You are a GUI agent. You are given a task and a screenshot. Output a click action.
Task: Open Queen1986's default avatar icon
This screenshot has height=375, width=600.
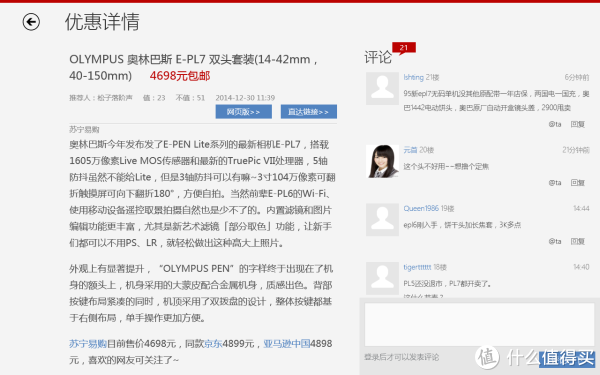(382, 220)
